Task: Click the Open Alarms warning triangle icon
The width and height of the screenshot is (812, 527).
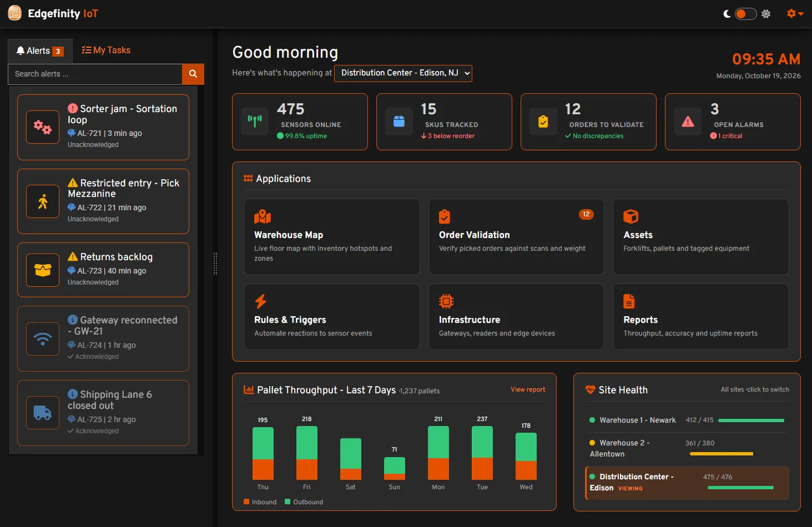Action: click(688, 121)
